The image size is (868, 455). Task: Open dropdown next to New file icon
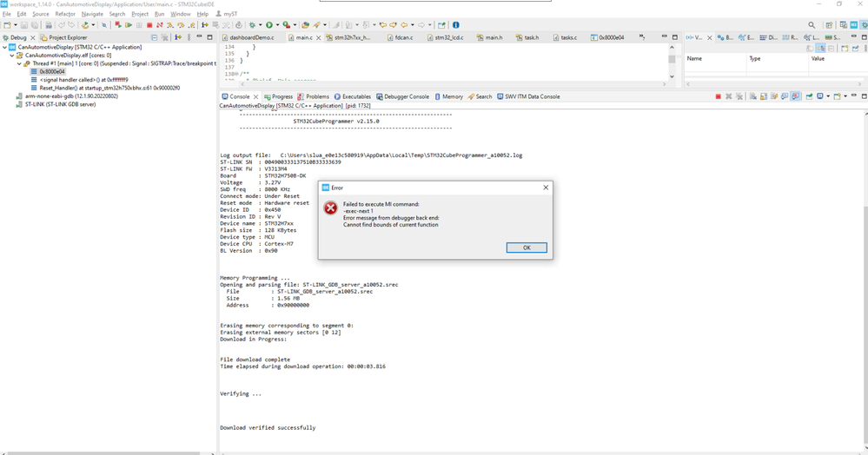(15, 25)
